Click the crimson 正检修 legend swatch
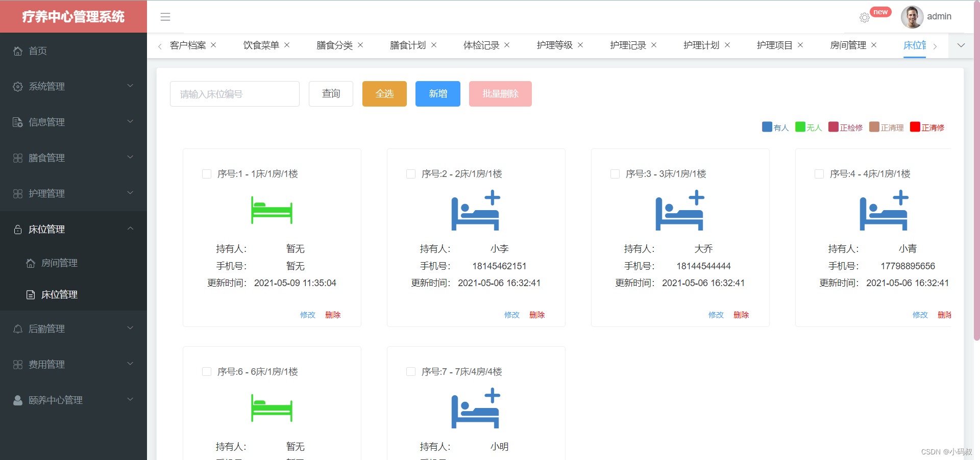Screen dimensions: 980x460 834,127
